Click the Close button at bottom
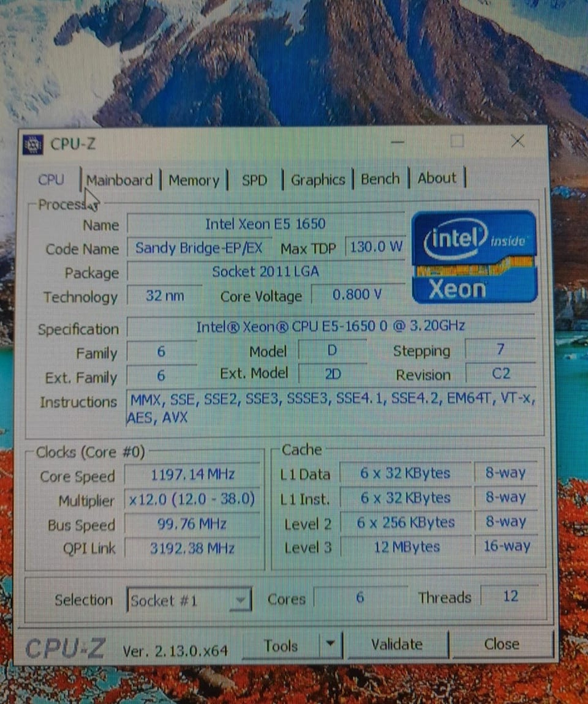This screenshot has width=588, height=704. (502, 644)
